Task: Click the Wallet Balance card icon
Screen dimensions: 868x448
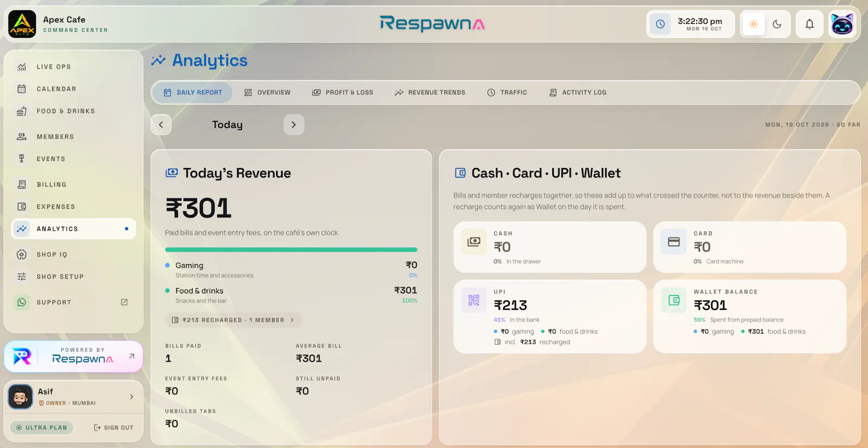Action: pos(674,300)
